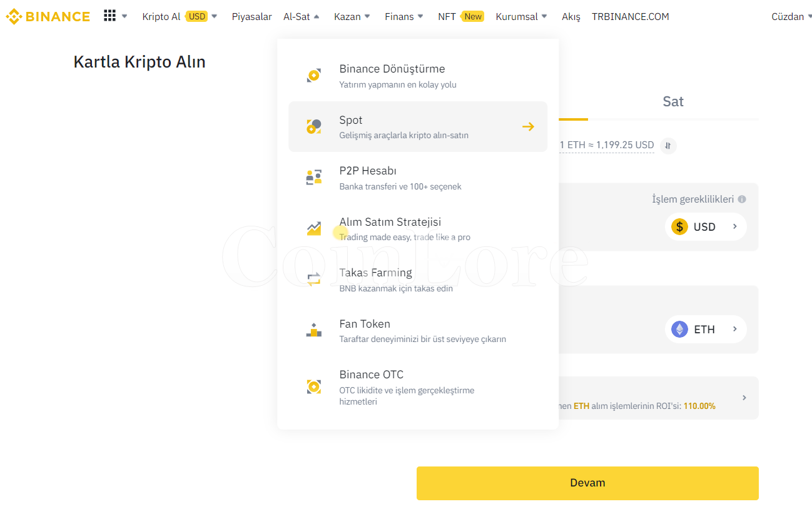Click the USD dollar coin icon
This screenshot has width=812, height=529.
coord(679,226)
